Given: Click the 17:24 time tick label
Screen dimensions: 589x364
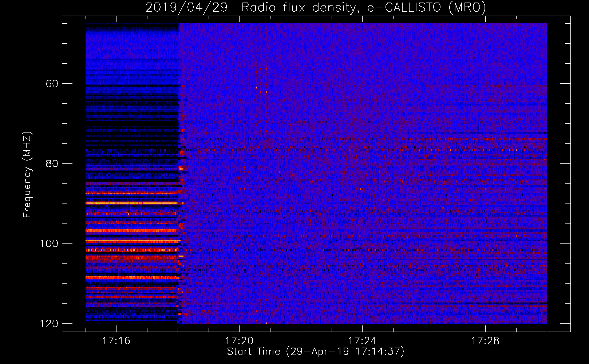Looking at the screenshot, I should (362, 341).
